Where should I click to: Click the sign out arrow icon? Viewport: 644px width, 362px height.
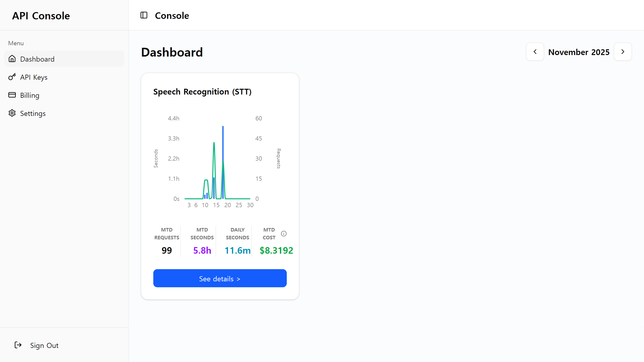tap(18, 345)
